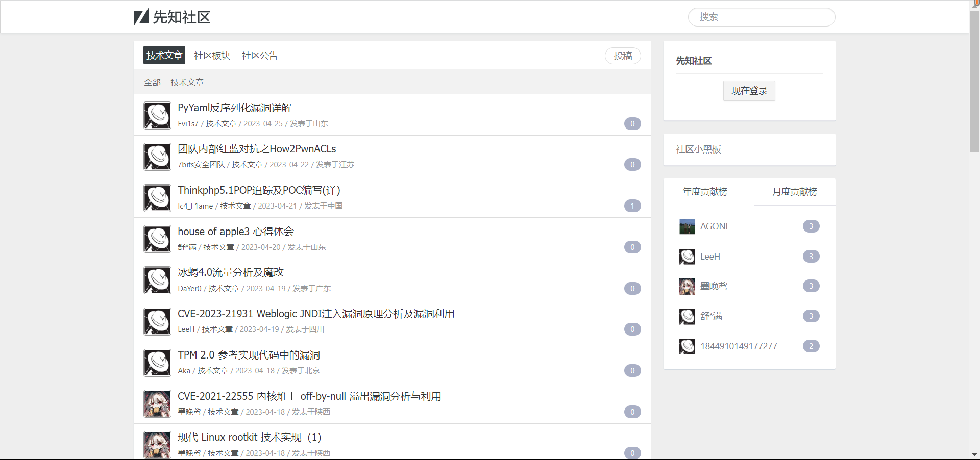This screenshot has width=980, height=460.
Task: Click AGONI's avatar in contribution ranking
Action: click(687, 226)
